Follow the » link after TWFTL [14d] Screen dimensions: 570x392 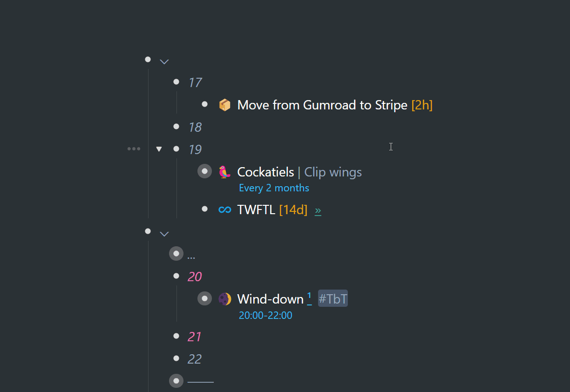click(x=318, y=210)
